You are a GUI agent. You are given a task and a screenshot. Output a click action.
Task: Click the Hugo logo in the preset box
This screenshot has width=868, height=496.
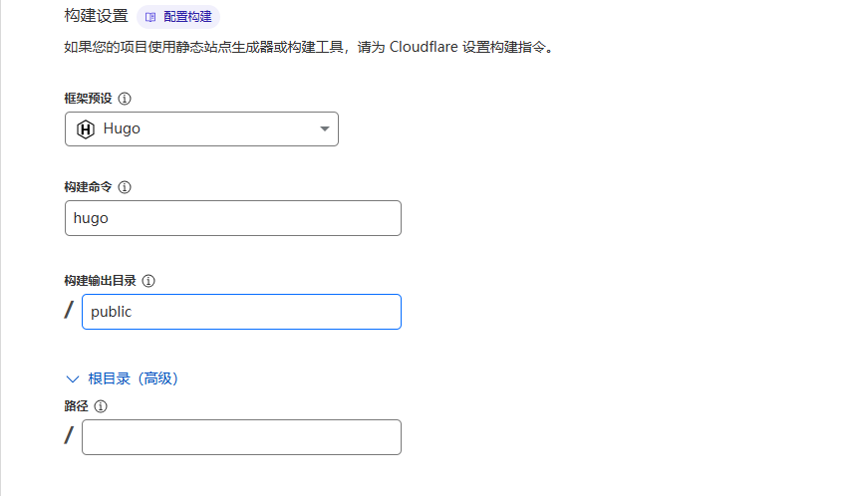(x=86, y=129)
